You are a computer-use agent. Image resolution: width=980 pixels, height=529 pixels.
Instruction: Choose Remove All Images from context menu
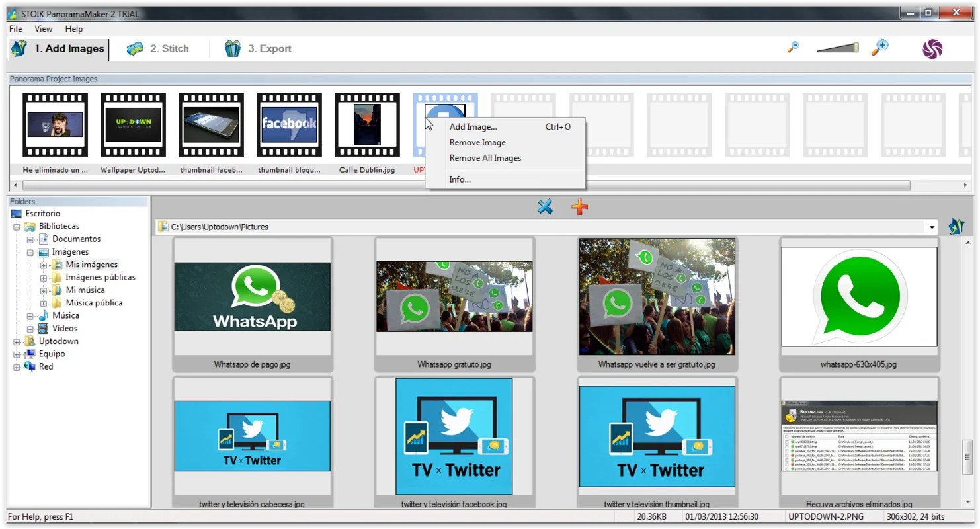pyautogui.click(x=507, y=158)
